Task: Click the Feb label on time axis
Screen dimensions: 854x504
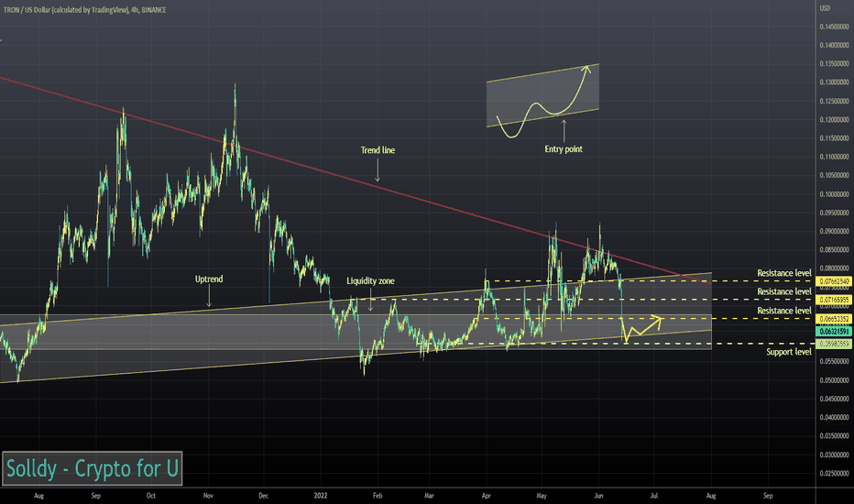Action: tap(378, 496)
